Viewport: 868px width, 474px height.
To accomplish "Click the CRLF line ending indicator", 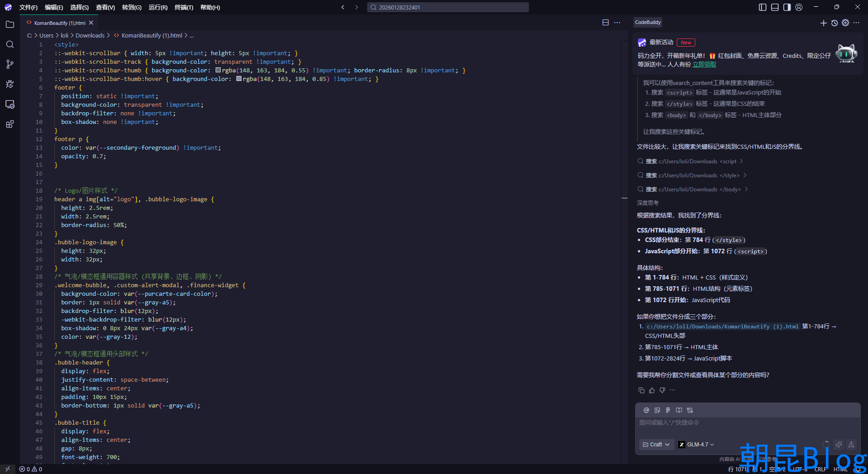I will pos(820,469).
